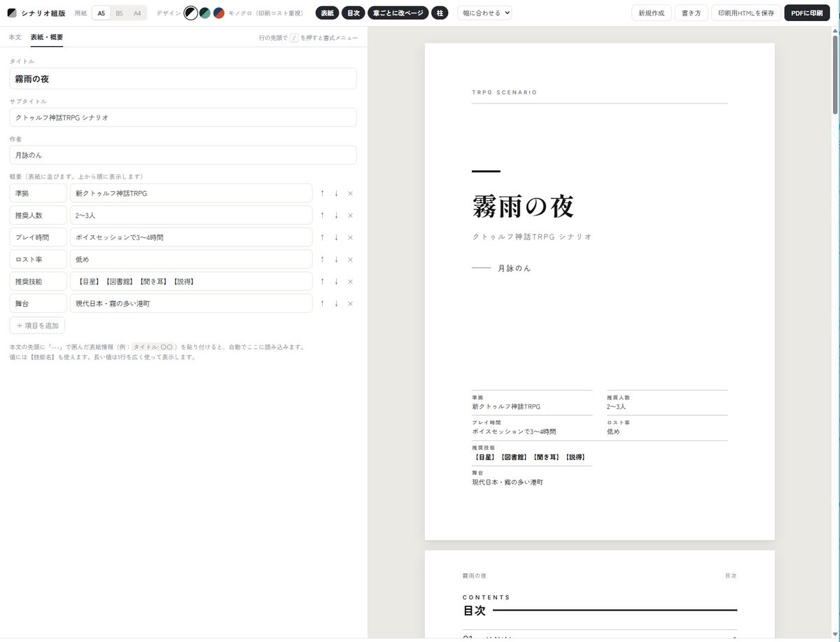Move the 推奨人数 row up

322,215
